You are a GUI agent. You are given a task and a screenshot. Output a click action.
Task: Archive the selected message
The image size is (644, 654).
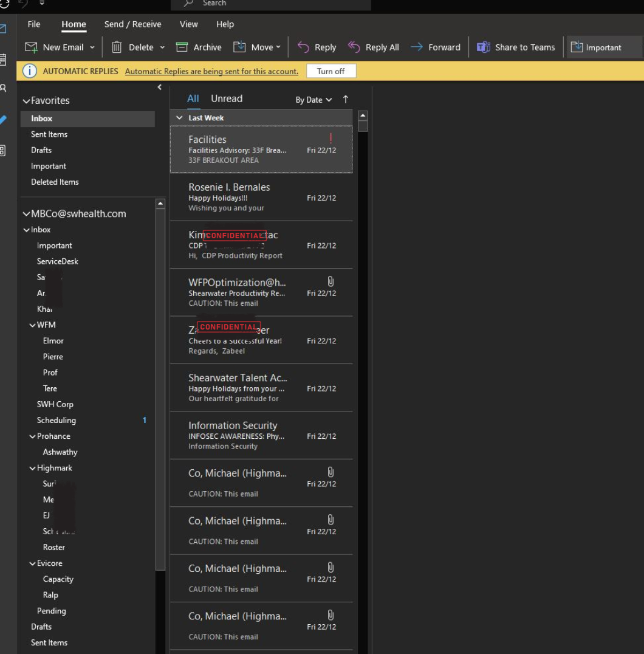pos(199,47)
